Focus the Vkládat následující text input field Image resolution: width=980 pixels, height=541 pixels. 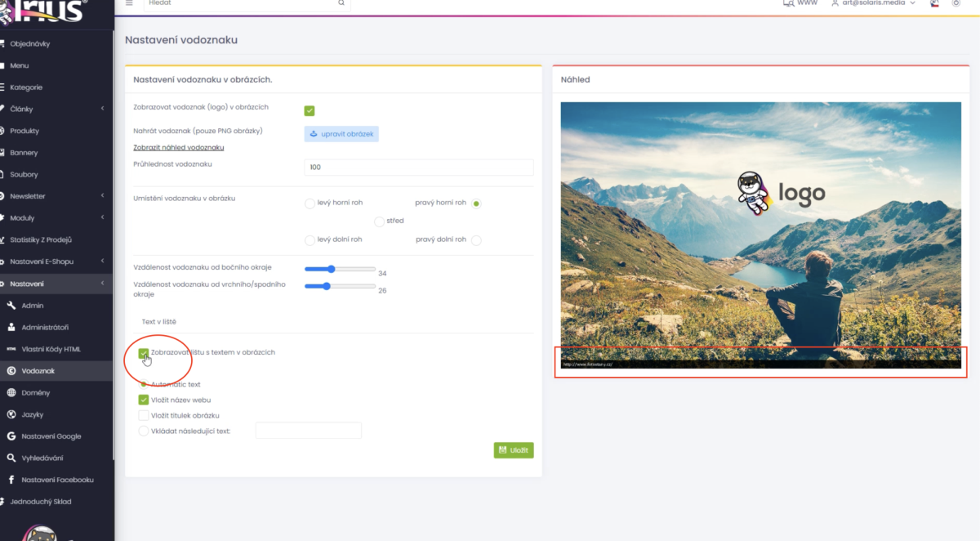[x=309, y=431]
